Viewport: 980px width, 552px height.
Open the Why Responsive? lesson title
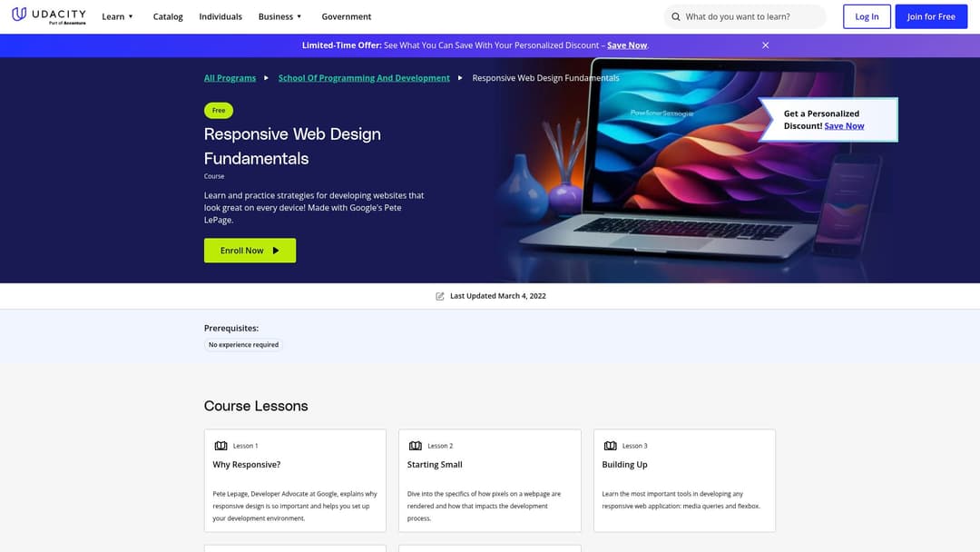247,465
